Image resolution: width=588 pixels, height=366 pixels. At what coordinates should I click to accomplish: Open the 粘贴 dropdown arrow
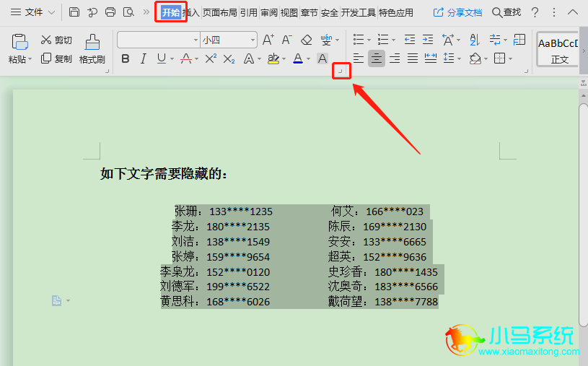(x=30, y=59)
